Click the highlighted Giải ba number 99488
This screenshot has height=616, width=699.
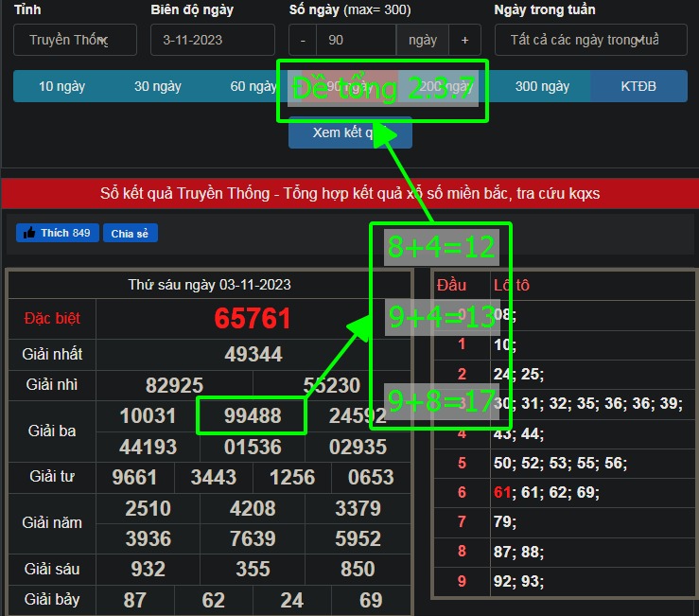click(252, 416)
